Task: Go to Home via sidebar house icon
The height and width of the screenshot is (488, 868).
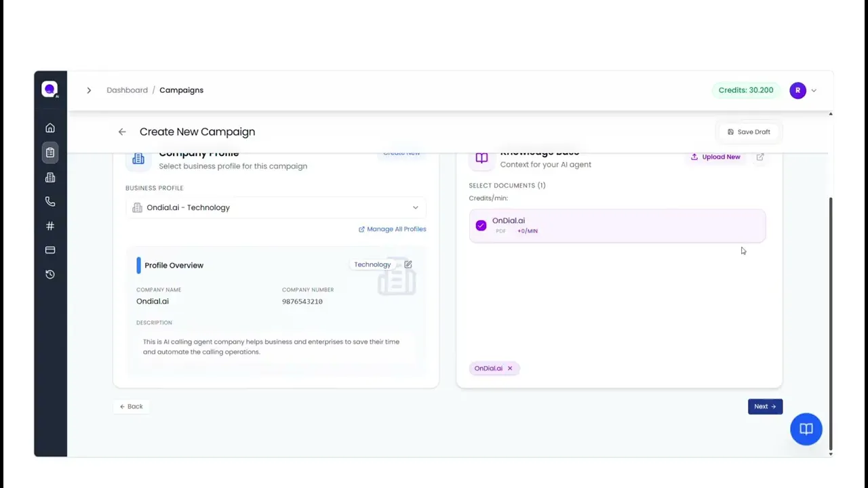Action: (x=50, y=128)
